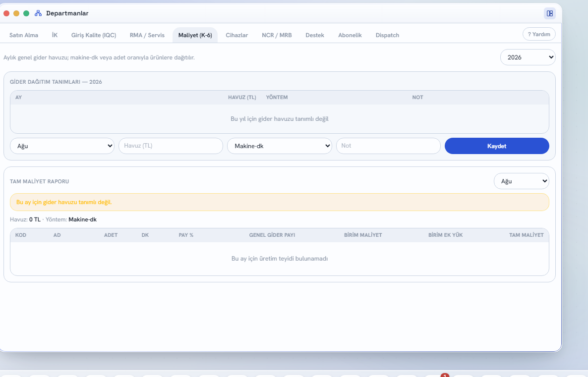Screen dimensions: 588x377
Task: Click the "üretim teyidi bulunamadı" empty message
Action: pyautogui.click(x=280, y=259)
